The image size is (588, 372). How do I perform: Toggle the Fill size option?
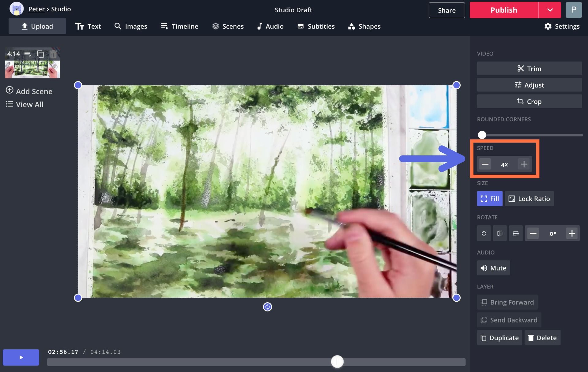tap(489, 199)
